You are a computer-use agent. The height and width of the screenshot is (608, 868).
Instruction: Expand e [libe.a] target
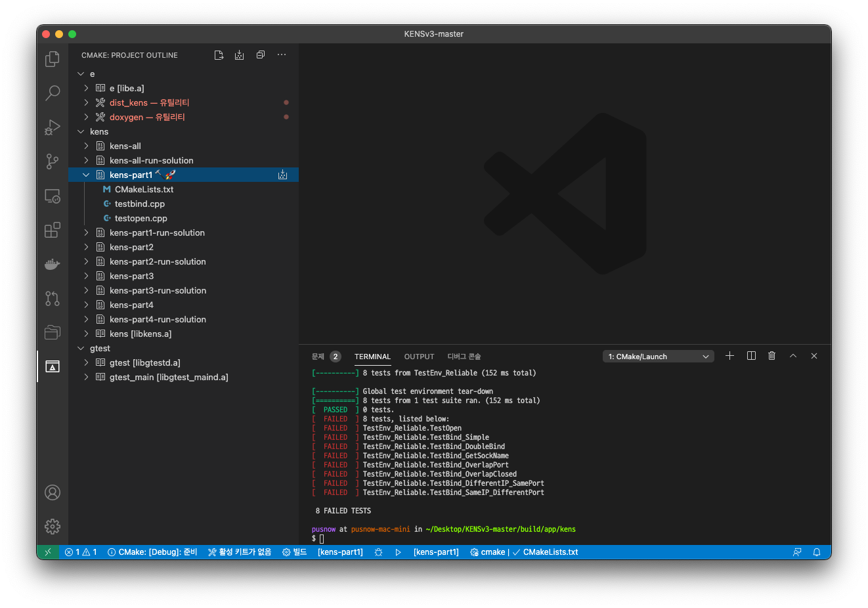point(86,88)
